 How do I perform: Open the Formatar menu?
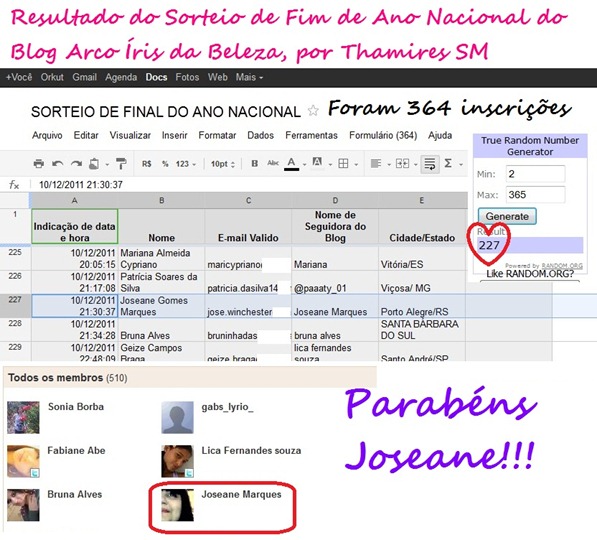(217, 135)
